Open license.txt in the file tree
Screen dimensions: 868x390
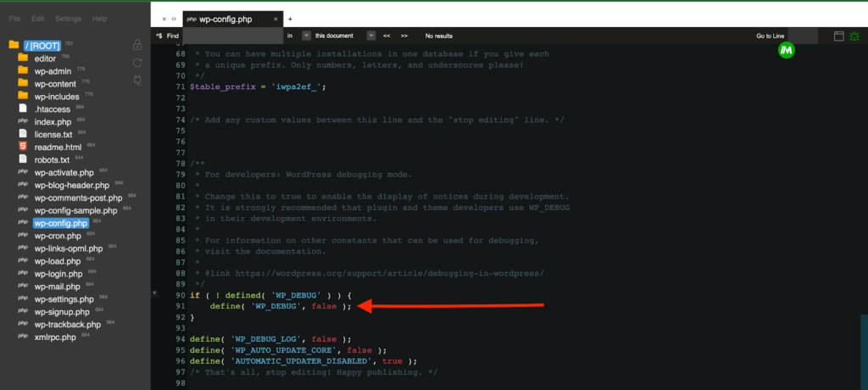(x=53, y=135)
